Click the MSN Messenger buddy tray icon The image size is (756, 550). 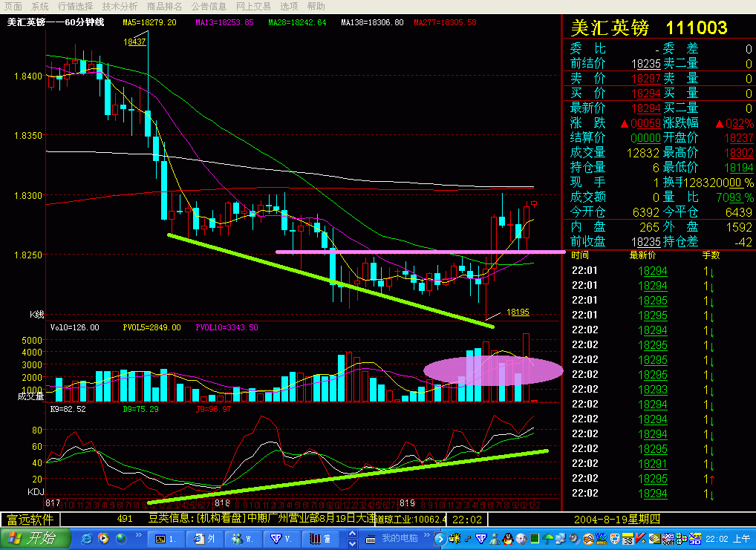coord(495,539)
